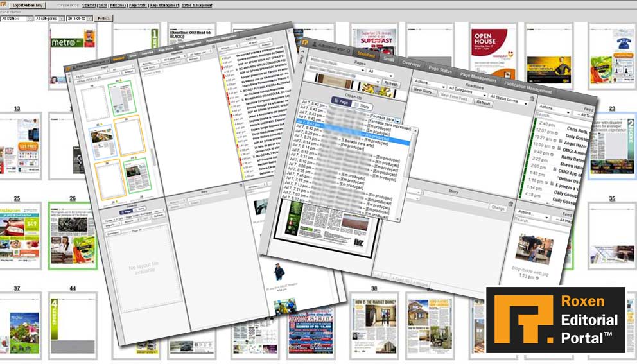Click the Change button in the Story panel
637x364 pixels.
click(x=498, y=207)
